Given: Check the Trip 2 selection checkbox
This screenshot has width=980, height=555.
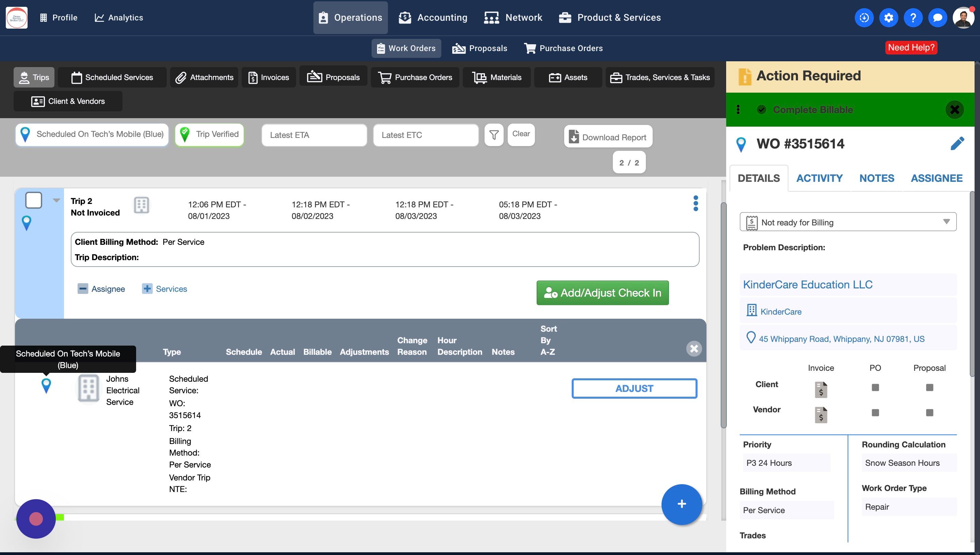Looking at the screenshot, I should (33, 200).
